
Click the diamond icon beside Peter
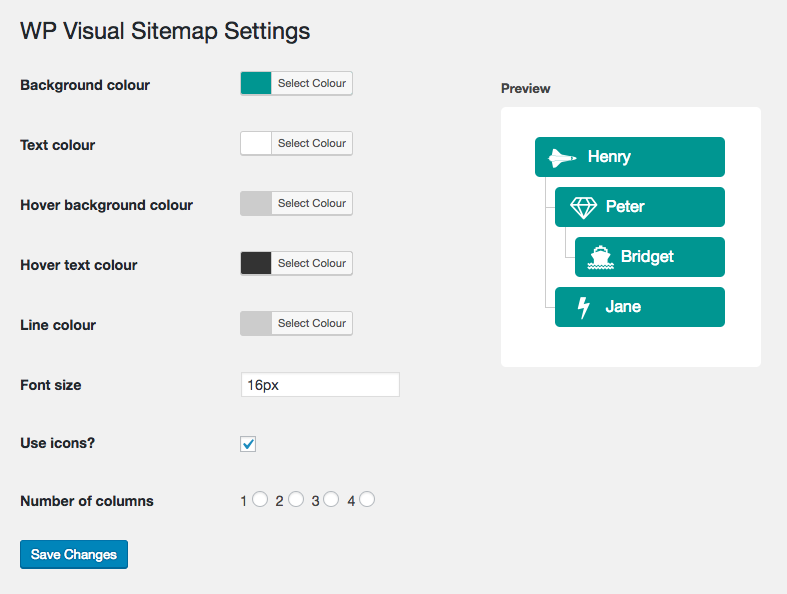583,207
